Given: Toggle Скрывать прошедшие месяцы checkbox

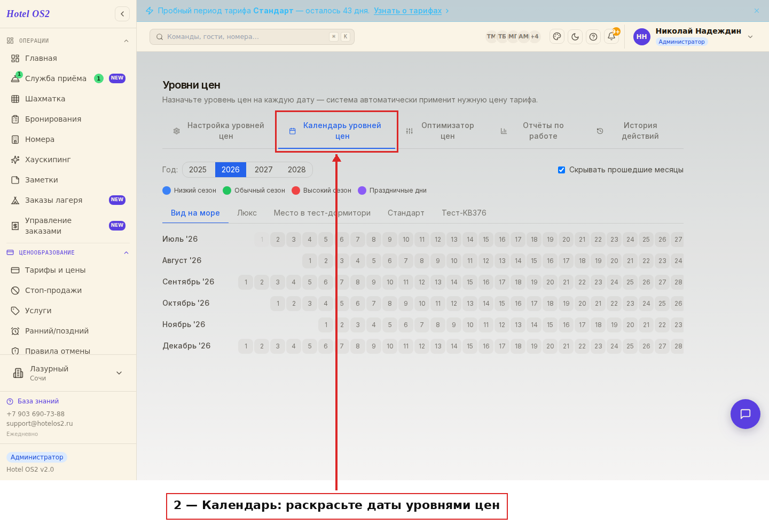Looking at the screenshot, I should point(561,170).
